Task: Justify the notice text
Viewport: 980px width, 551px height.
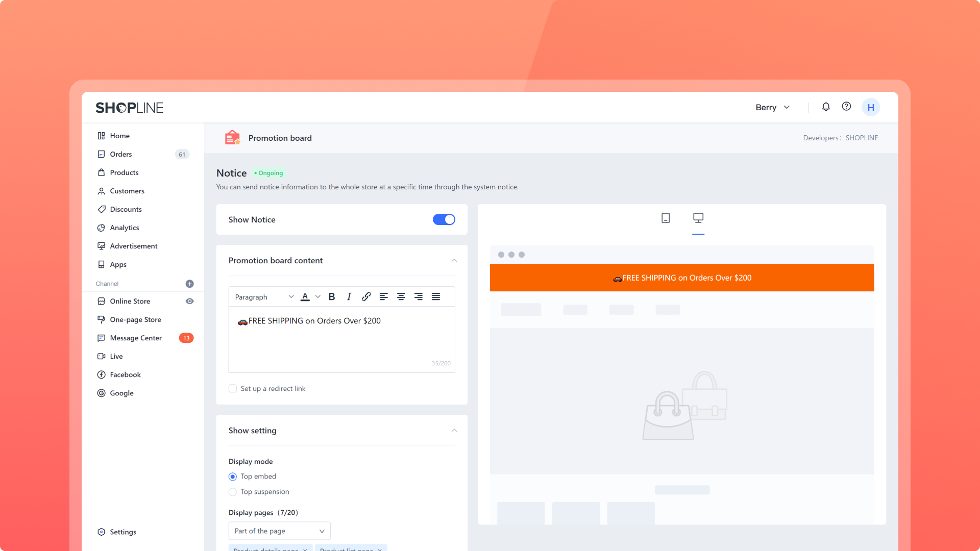Action: 436,297
